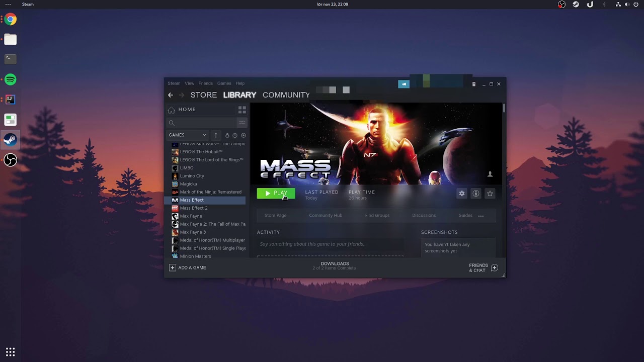This screenshot has width=644, height=362.
Task: Click the friends-who-play person icon on banner
Action: (x=490, y=174)
